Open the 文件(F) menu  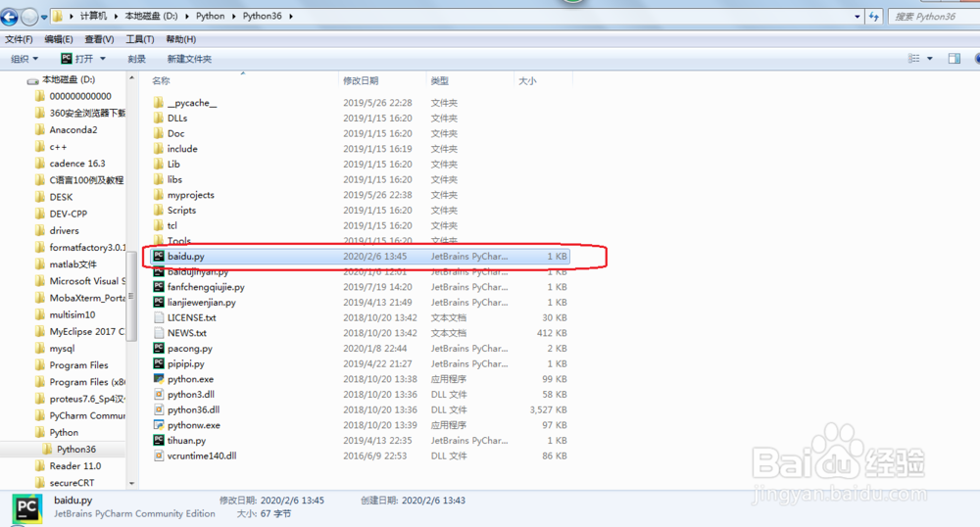click(19, 39)
